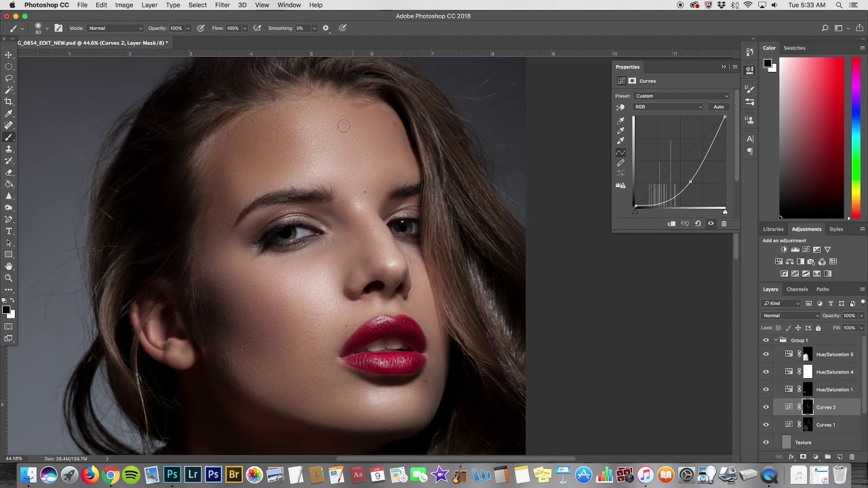Viewport: 868px width, 488px height.
Task: Select the Paint Bucket tool
Action: [x=9, y=184]
